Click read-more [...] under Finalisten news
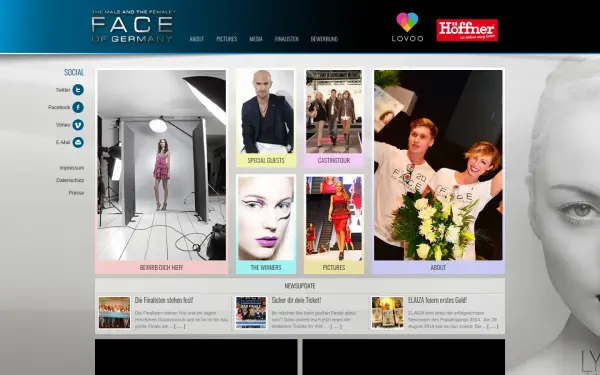 coord(179,326)
